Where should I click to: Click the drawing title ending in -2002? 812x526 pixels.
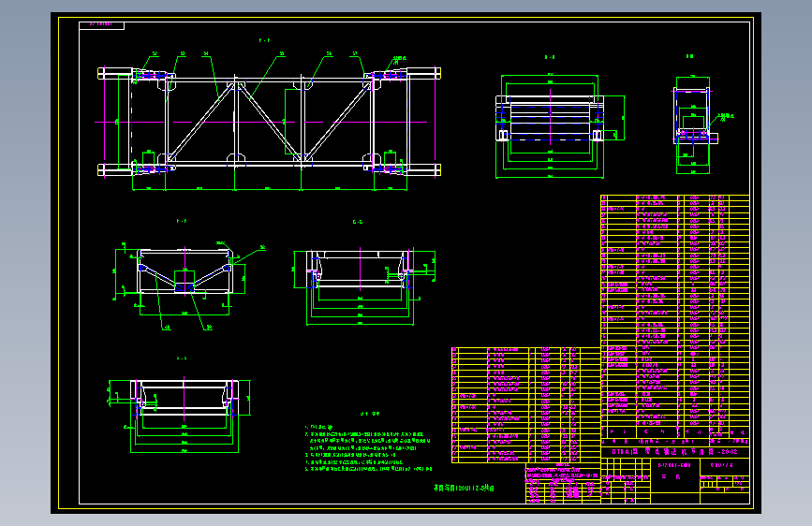674,451
